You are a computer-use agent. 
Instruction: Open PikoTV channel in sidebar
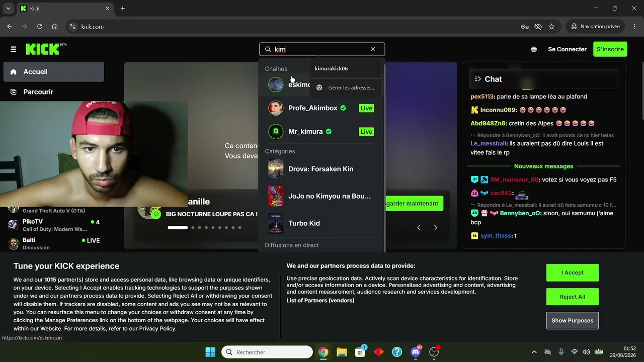(54, 225)
